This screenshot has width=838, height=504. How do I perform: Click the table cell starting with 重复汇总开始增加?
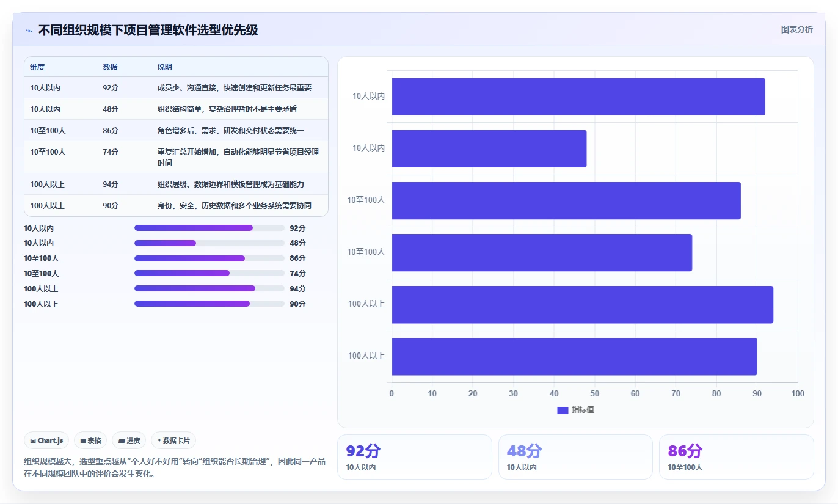(238, 158)
